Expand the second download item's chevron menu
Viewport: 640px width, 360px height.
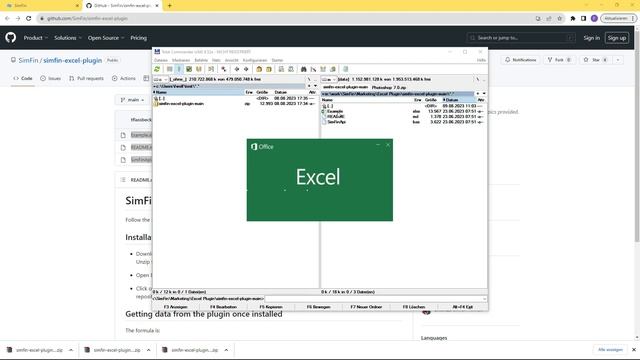coord(149,350)
